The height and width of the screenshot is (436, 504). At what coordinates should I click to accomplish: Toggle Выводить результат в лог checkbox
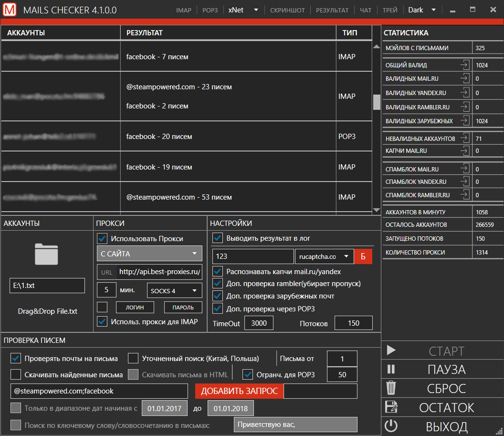pyautogui.click(x=218, y=238)
